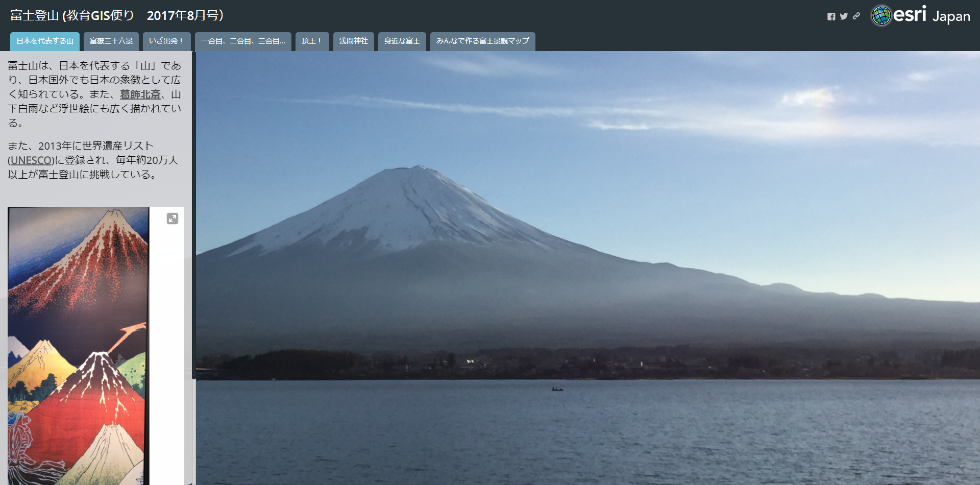Image resolution: width=980 pixels, height=485 pixels.
Task: Select the 身近な富士 tab
Action: tap(402, 41)
